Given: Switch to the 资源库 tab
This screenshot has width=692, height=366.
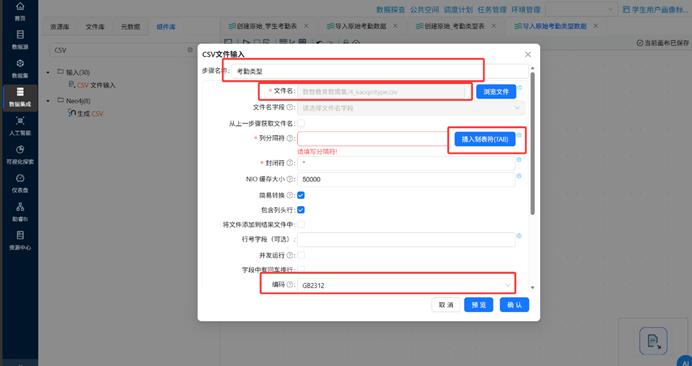Looking at the screenshot, I should point(59,27).
